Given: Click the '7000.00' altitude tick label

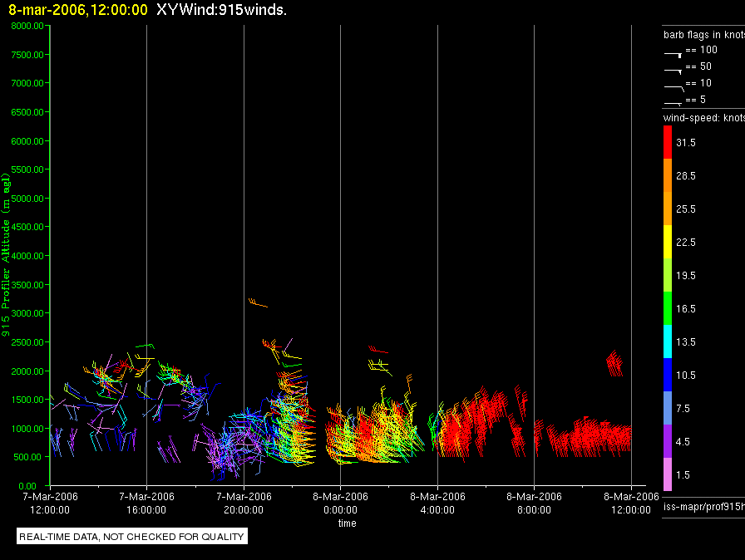Looking at the screenshot, I should click(x=27, y=83).
